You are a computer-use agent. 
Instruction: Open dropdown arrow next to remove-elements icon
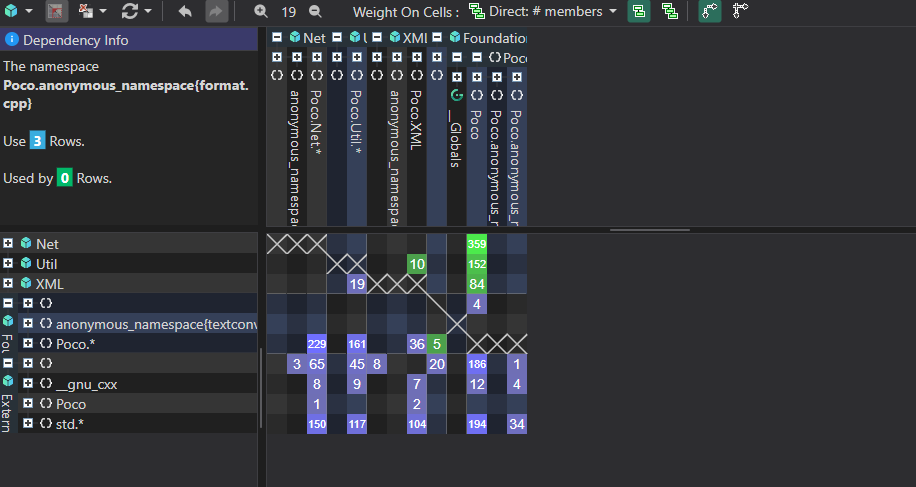103,12
